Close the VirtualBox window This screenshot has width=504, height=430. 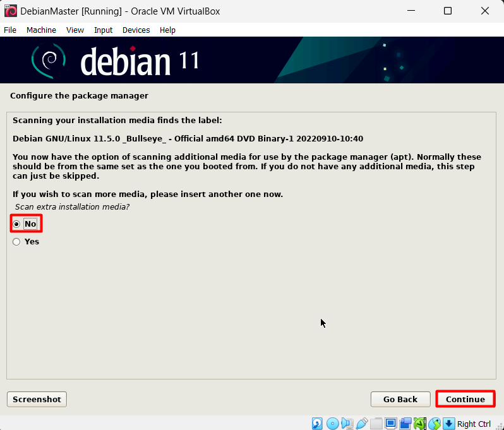[484, 11]
